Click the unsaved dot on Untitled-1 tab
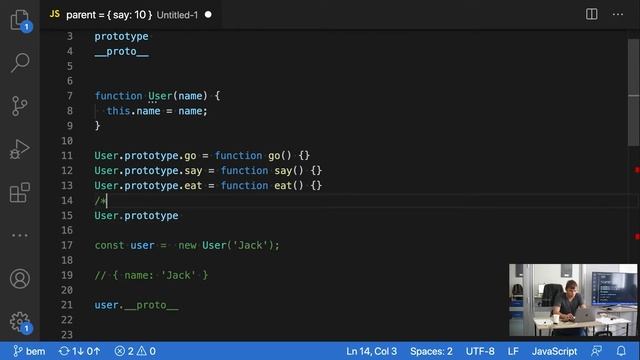This screenshot has width=640, height=360. pyautogui.click(x=208, y=15)
